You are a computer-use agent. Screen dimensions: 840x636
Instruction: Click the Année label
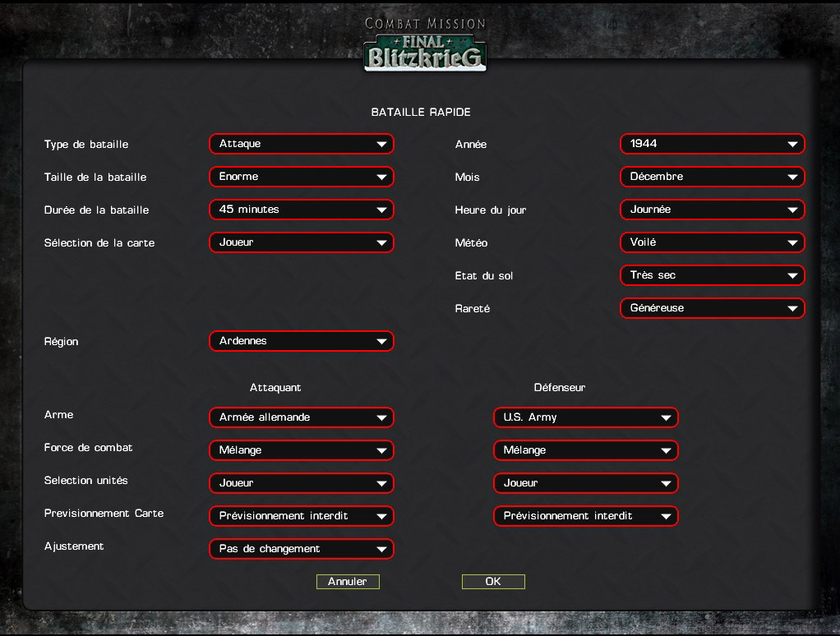tap(471, 144)
